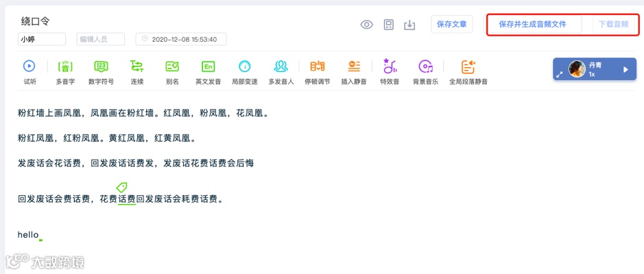Click the line starting 发废话会花话费
The image size is (644, 274).
point(136,163)
